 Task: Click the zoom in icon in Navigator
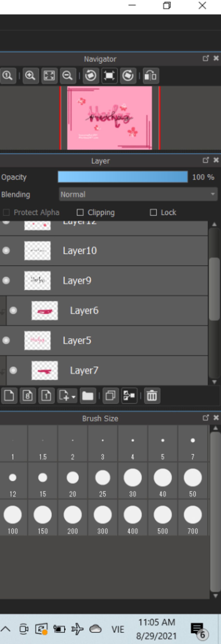click(30, 75)
